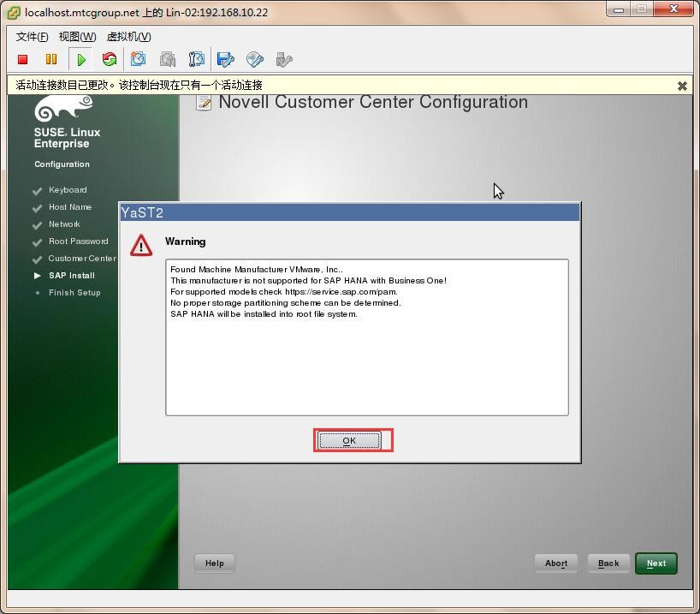Viewport: 700px width, 614px height.
Task: Click the vSphere icon in window title
Action: [x=14, y=13]
